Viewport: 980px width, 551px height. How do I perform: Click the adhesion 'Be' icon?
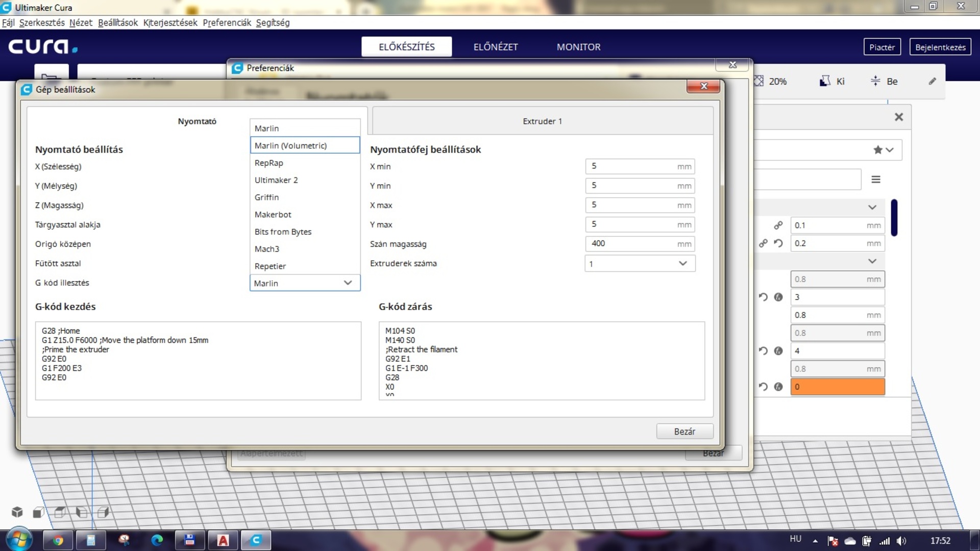(875, 81)
